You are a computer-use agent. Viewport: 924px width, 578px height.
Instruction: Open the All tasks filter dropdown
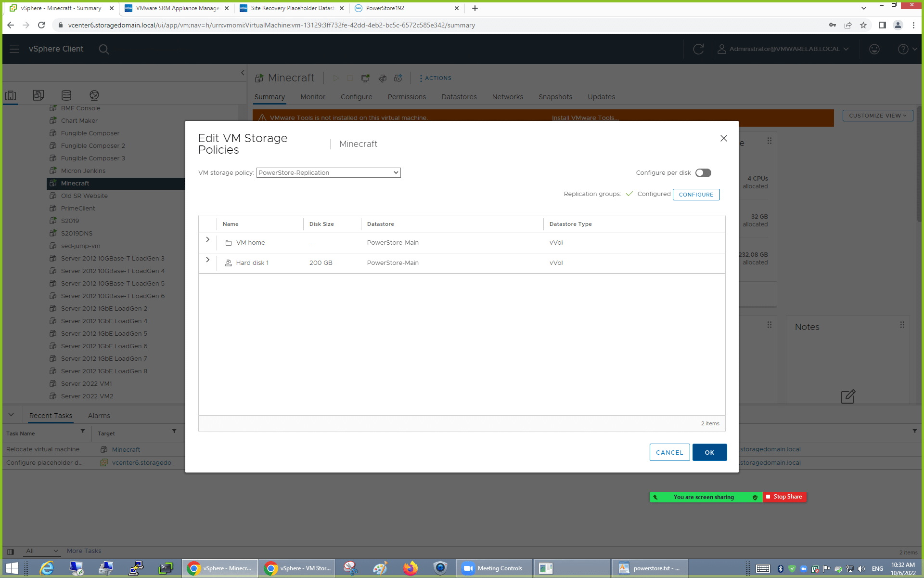[x=42, y=551]
